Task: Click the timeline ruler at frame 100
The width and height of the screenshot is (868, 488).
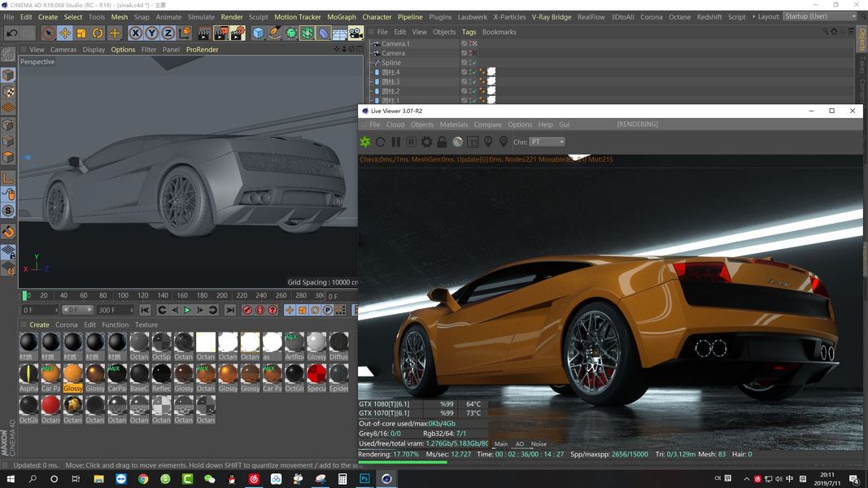Action: pyautogui.click(x=123, y=295)
